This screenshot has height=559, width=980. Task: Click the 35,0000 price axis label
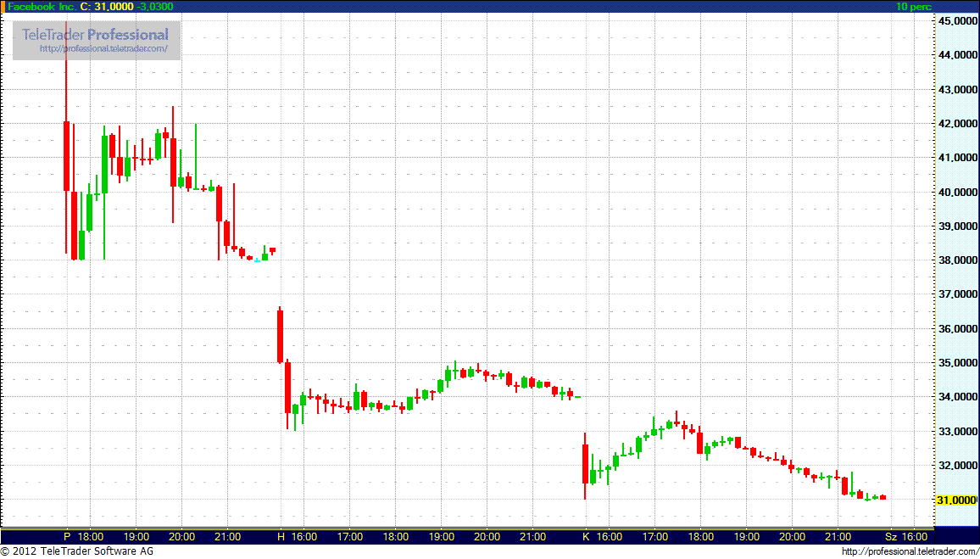point(957,363)
